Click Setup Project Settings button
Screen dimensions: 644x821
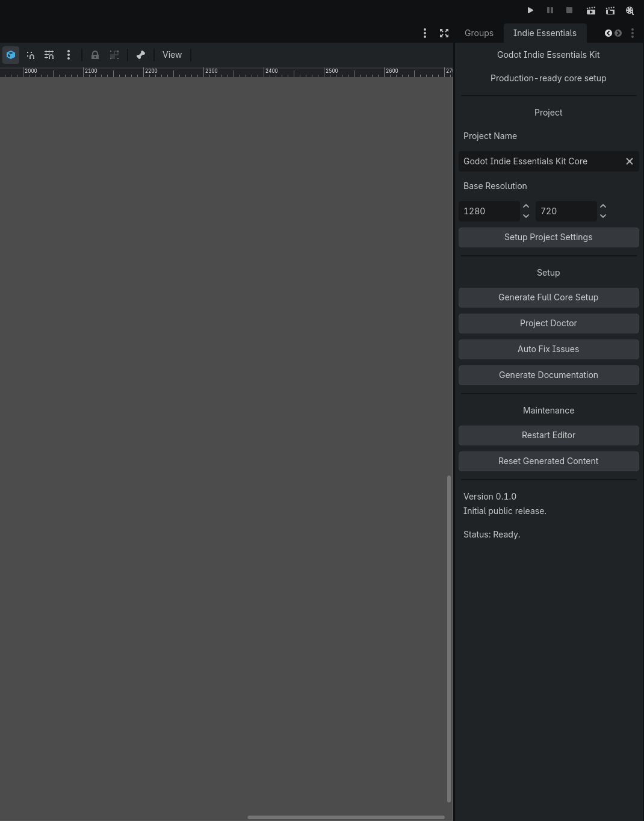(548, 237)
